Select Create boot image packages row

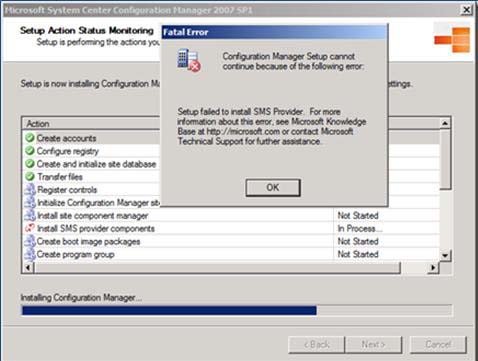pos(231,241)
